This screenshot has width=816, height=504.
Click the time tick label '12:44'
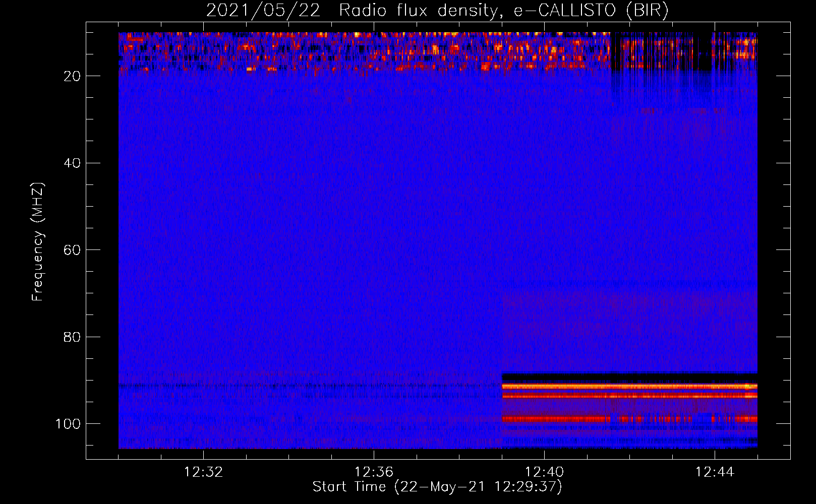[x=715, y=472]
